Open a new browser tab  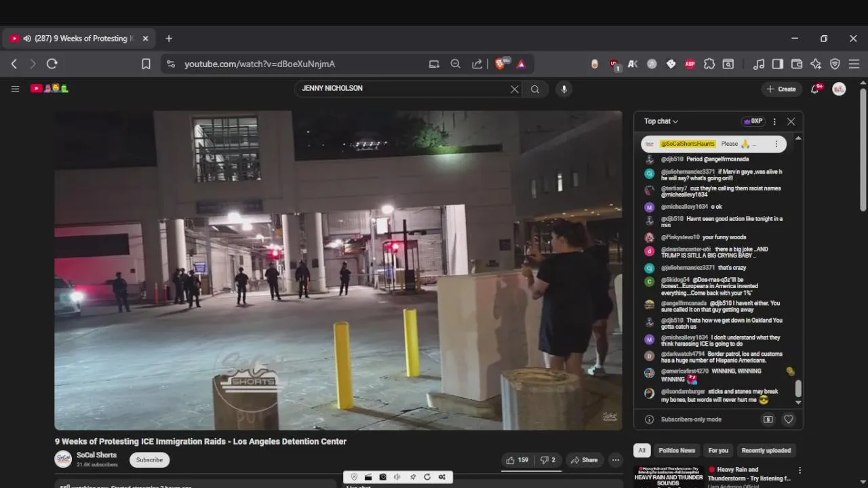click(169, 39)
